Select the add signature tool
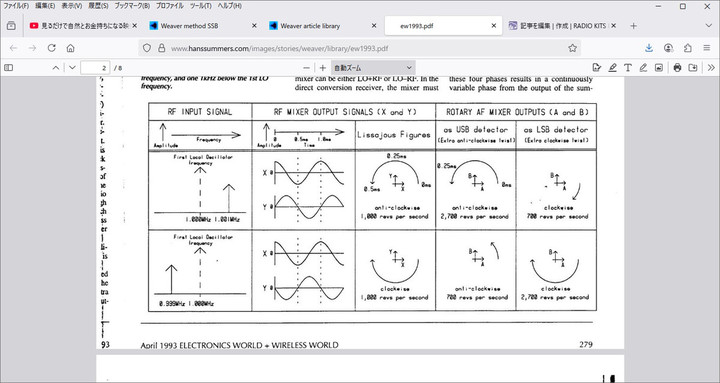The image size is (720, 383). (x=596, y=68)
